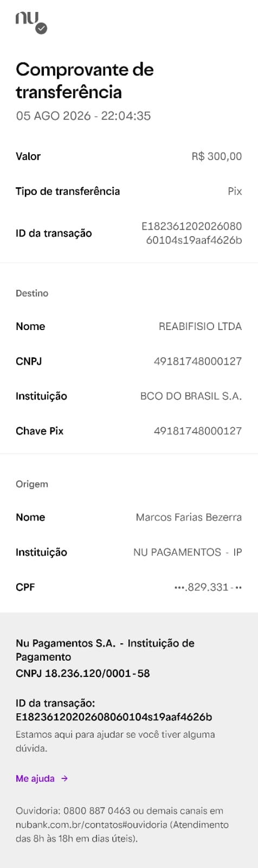This screenshot has width=258, height=868.
Task: Click the R$ 300,00 value
Action: (x=217, y=156)
